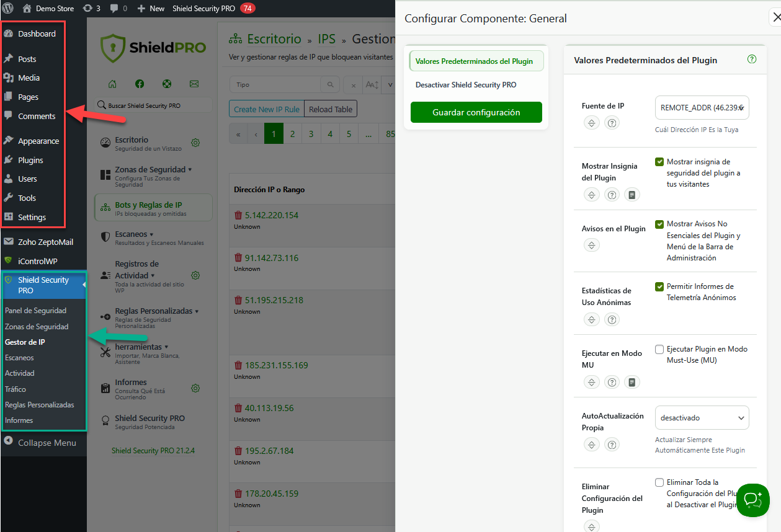Open the question mark help icon under Fuente de IP

click(x=612, y=123)
